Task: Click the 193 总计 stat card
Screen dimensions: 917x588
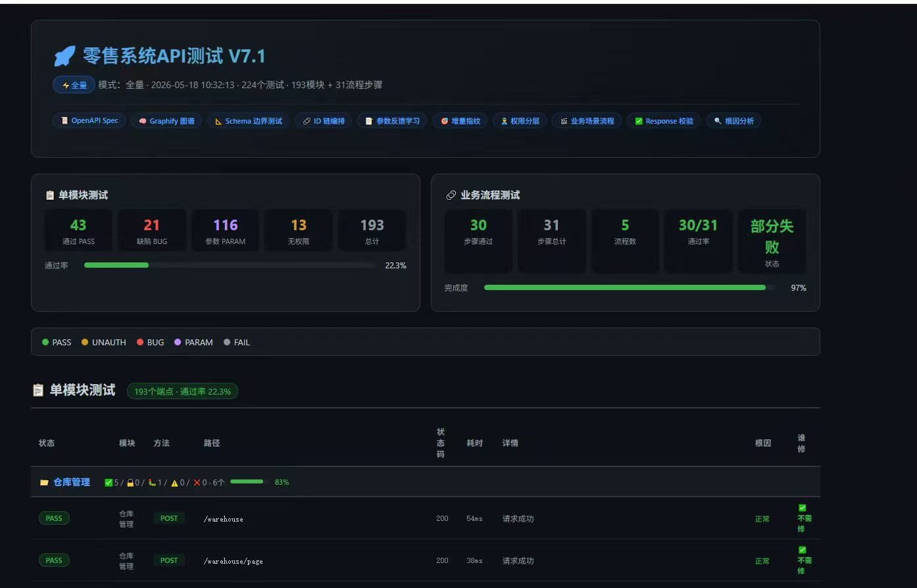Action: click(x=372, y=230)
